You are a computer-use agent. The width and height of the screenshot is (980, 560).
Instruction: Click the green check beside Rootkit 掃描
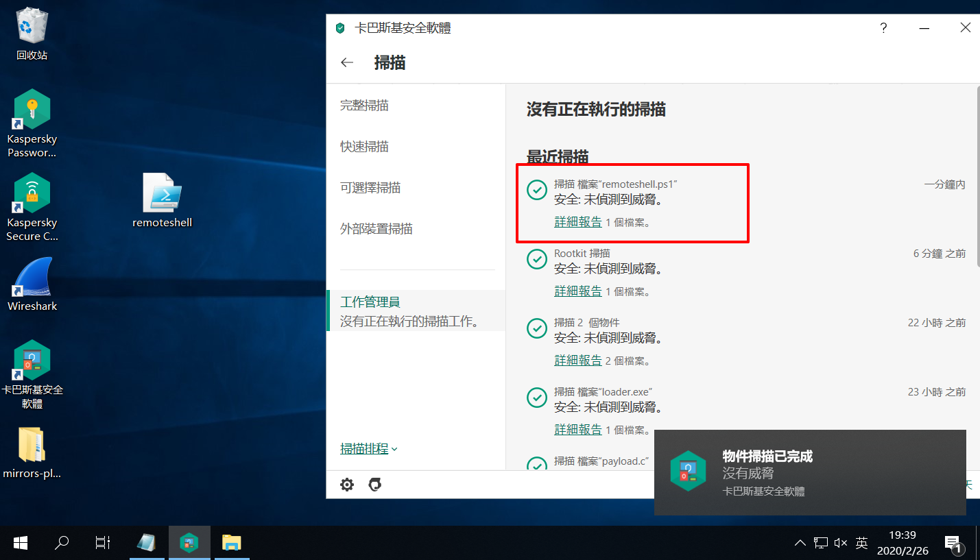pyautogui.click(x=537, y=259)
